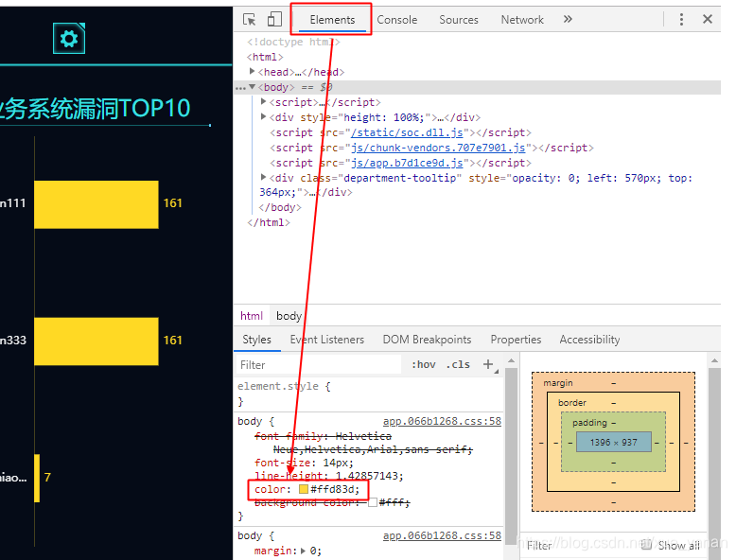
Task: Add new style rule plus icon
Action: click(488, 364)
